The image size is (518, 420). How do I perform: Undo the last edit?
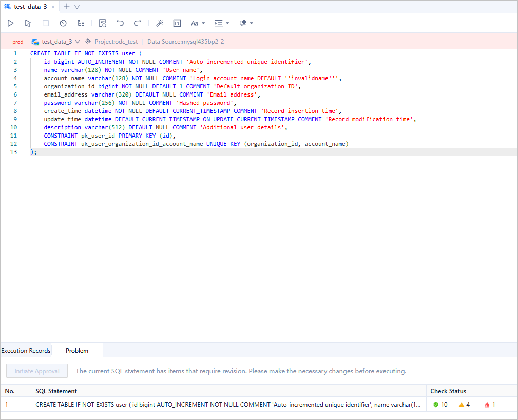tap(120, 23)
